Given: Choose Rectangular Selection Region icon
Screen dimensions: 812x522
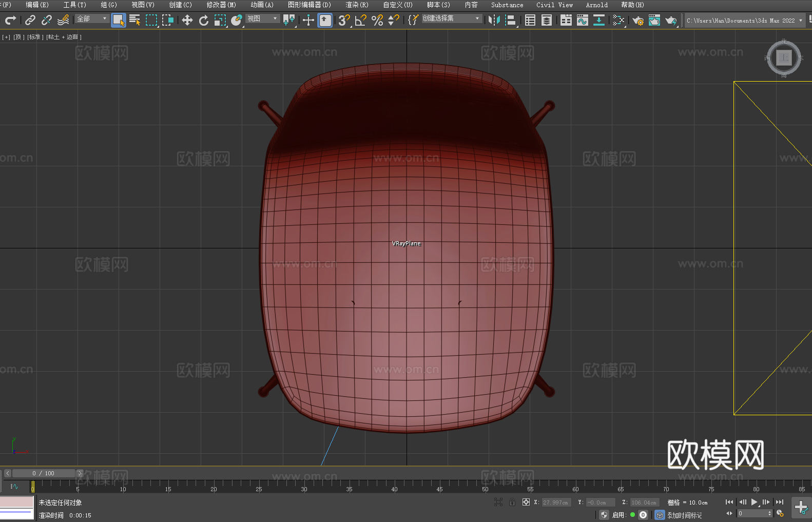Looking at the screenshot, I should pos(151,20).
